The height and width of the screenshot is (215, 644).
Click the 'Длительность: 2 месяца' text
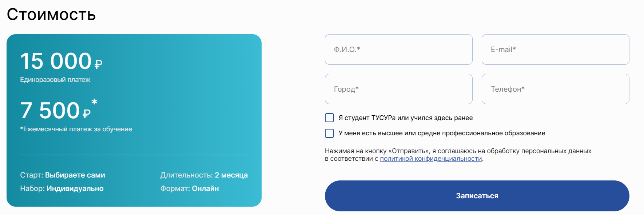(x=204, y=175)
